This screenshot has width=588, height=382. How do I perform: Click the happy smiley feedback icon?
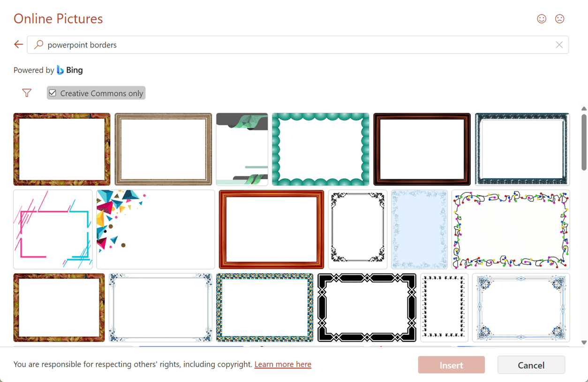click(x=542, y=19)
